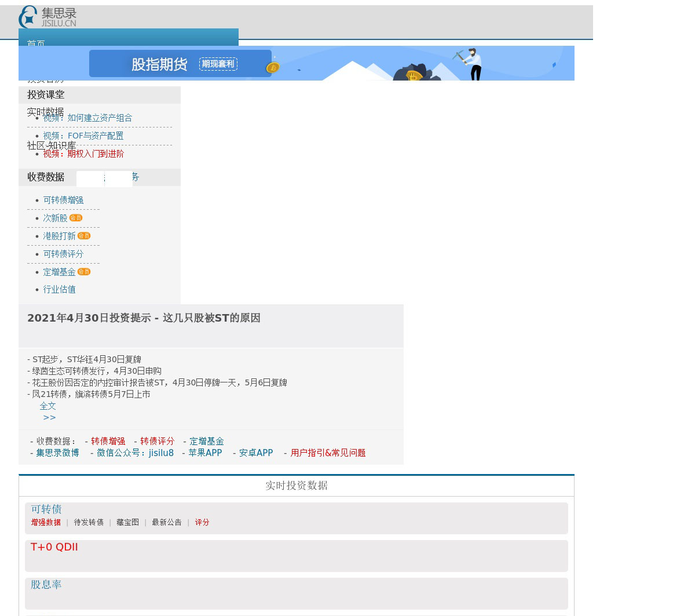Open the 股指期货 期现套利 banner

tap(180, 64)
